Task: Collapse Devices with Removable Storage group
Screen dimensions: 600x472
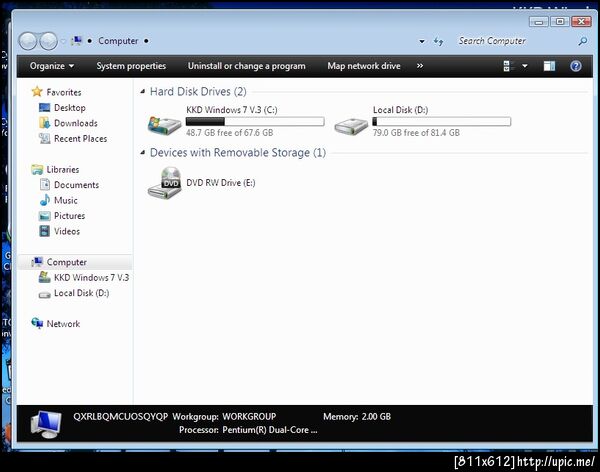Action: click(x=143, y=153)
